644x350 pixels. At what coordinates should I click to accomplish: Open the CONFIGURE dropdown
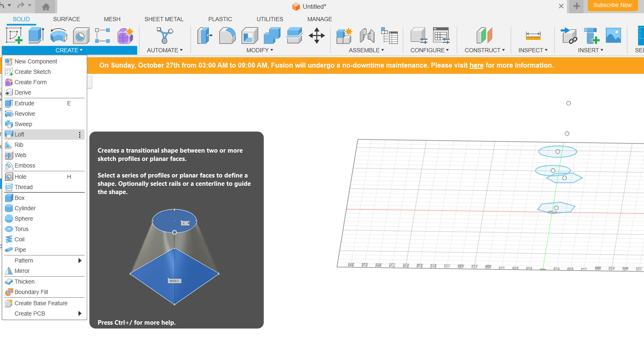point(430,50)
